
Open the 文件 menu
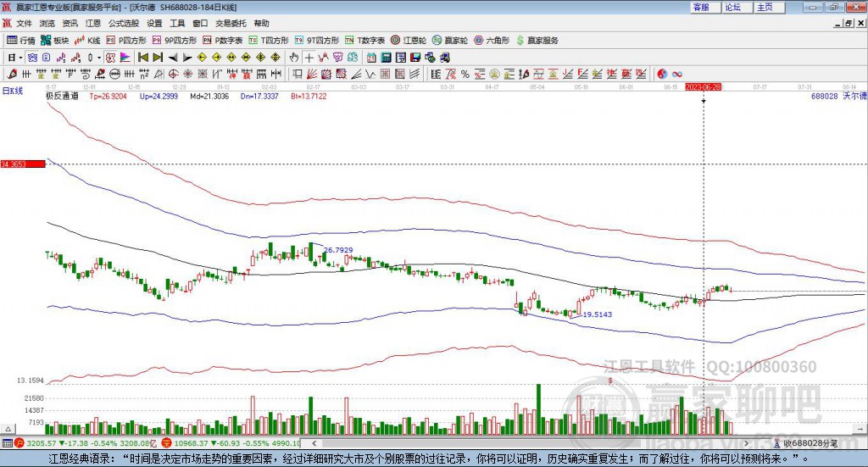point(24,23)
